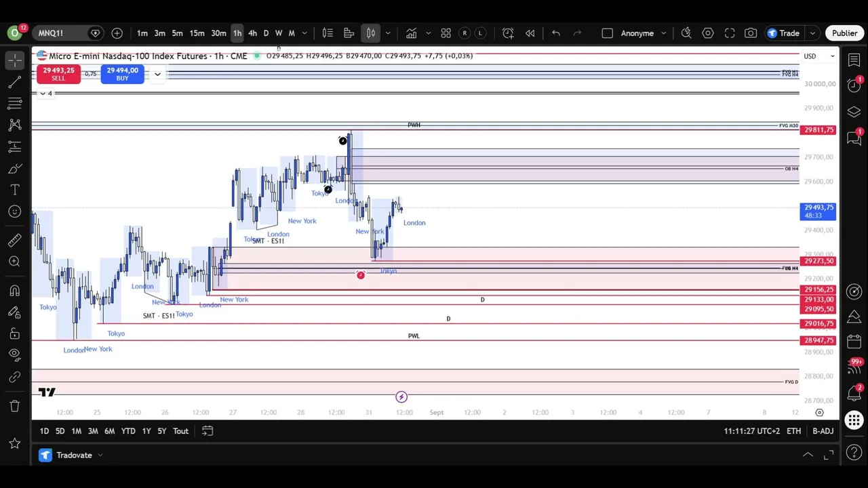This screenshot has width=868, height=488.
Task: Expand the chart type dropdown arrow
Action: click(388, 33)
